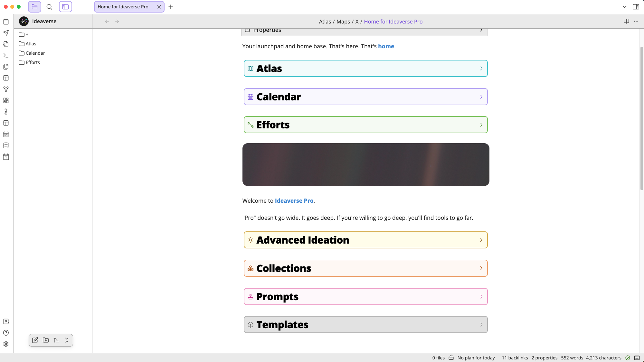Change sort order of notes

(x=56, y=340)
